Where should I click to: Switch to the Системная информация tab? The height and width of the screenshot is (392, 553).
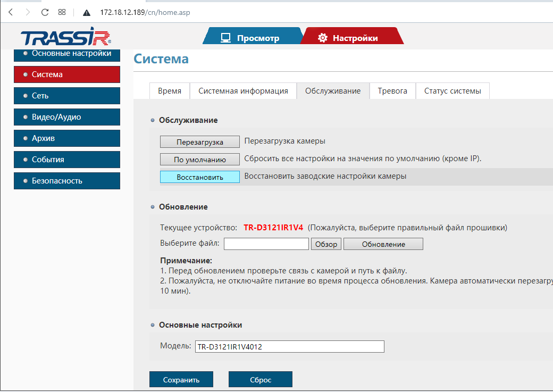click(243, 91)
